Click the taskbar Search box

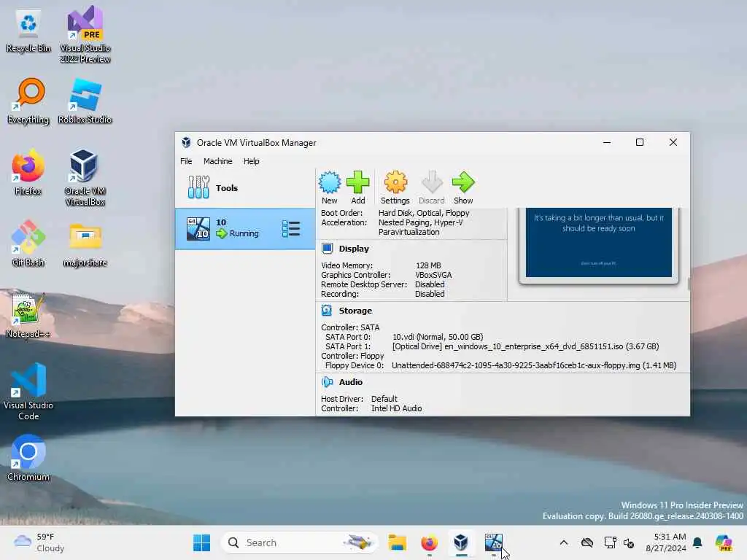click(x=299, y=542)
